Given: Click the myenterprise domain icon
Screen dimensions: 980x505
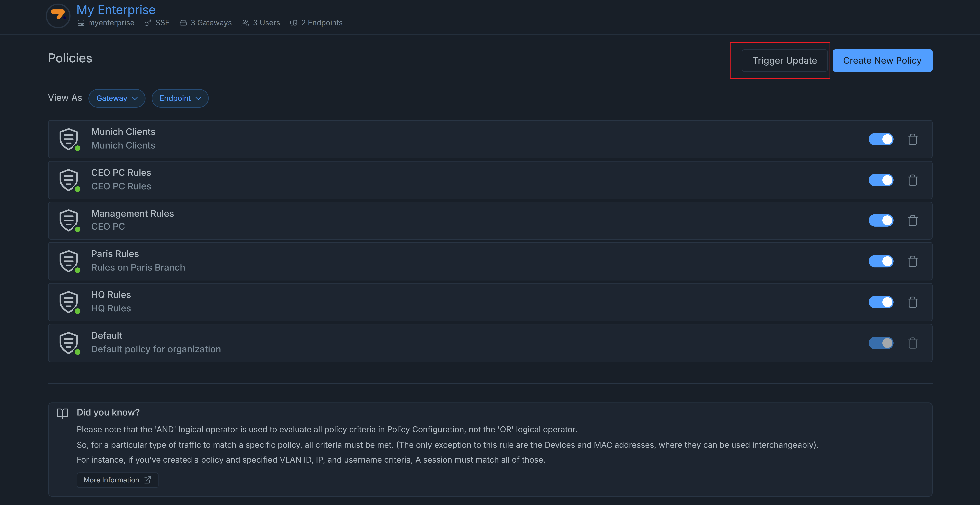Looking at the screenshot, I should [81, 23].
